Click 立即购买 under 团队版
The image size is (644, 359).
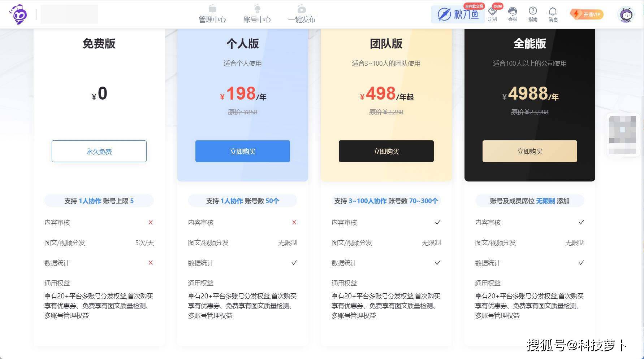click(x=386, y=151)
